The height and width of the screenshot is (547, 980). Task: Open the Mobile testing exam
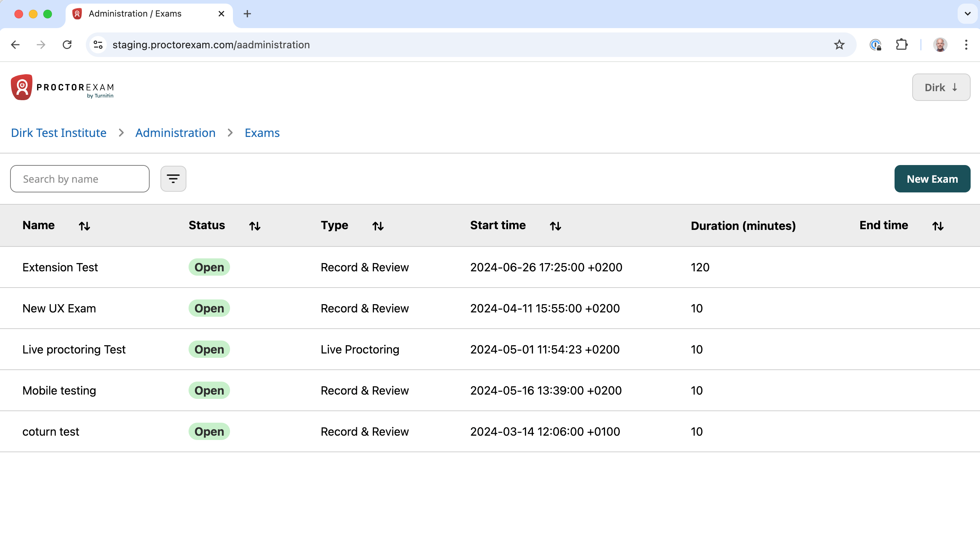[x=59, y=390]
